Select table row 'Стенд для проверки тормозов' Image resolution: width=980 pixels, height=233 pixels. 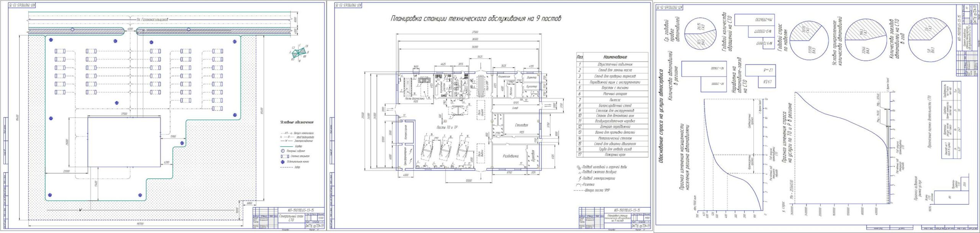[x=612, y=76]
